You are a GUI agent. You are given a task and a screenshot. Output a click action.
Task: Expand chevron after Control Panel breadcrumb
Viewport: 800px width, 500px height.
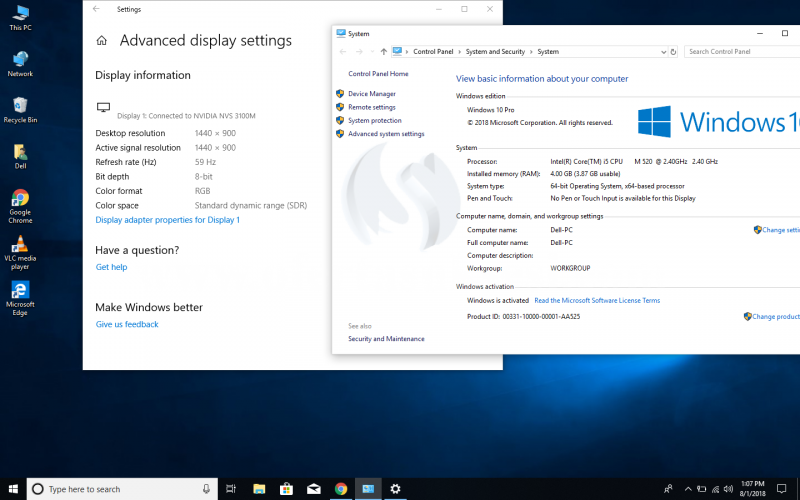pyautogui.click(x=459, y=52)
